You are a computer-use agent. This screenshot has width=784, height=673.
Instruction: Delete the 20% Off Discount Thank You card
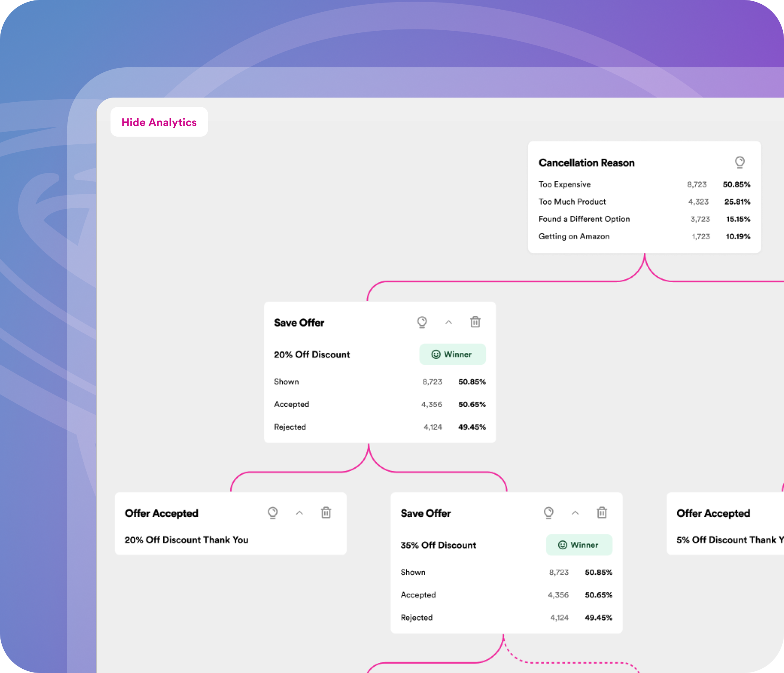[x=326, y=513]
